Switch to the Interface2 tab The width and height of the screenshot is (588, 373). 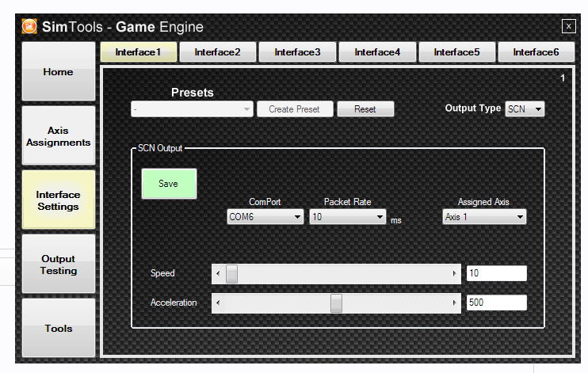coord(218,52)
